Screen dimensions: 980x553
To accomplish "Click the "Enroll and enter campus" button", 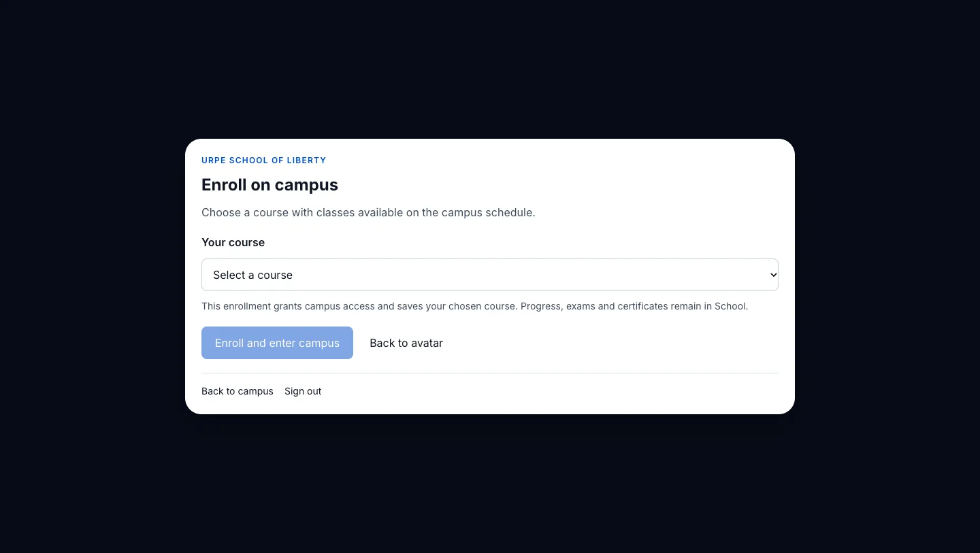I will tap(277, 343).
